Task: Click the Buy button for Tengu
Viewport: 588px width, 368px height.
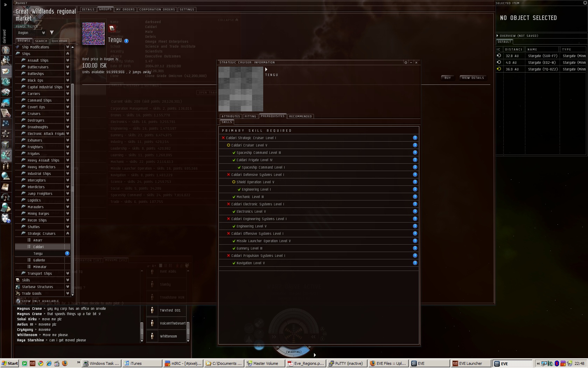Action: pos(448,78)
